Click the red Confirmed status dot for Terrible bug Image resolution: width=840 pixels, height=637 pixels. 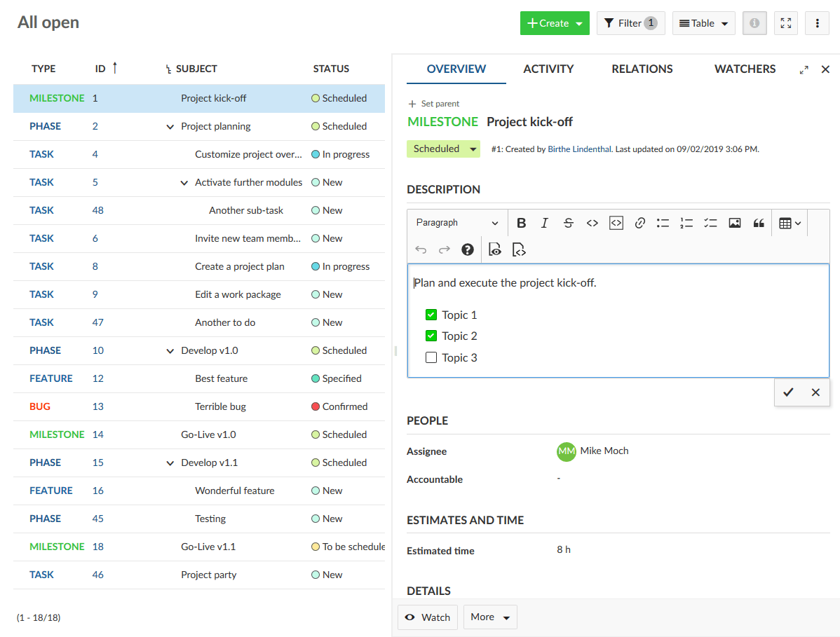pos(316,406)
